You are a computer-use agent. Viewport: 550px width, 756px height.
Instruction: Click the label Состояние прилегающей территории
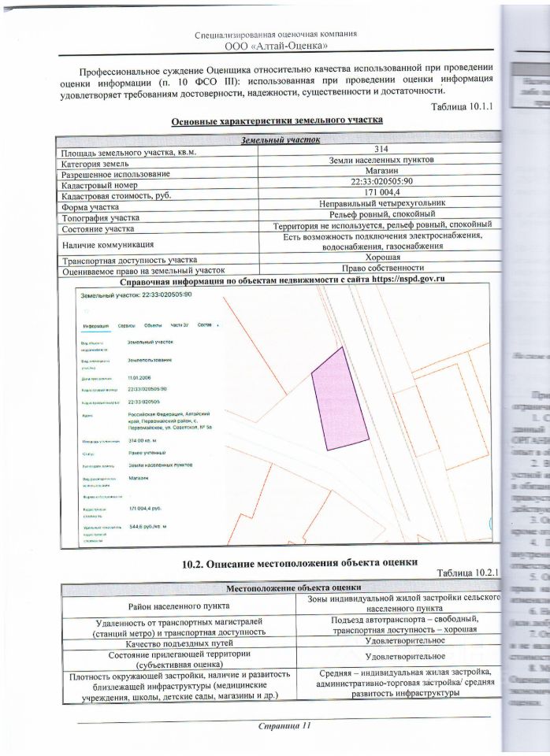[179, 659]
